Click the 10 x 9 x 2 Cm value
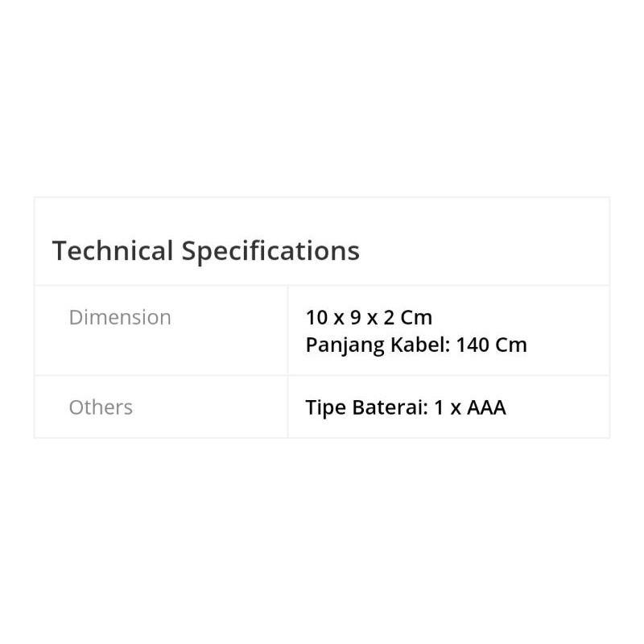 tap(369, 317)
